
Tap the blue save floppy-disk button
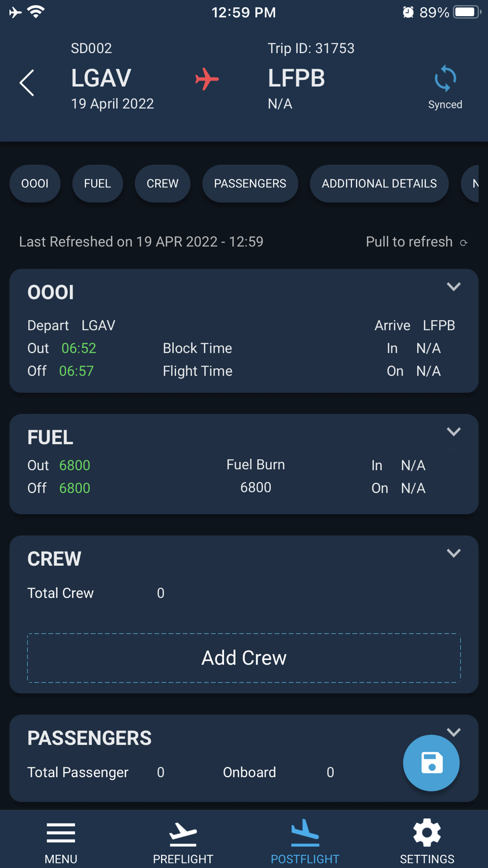point(431,763)
